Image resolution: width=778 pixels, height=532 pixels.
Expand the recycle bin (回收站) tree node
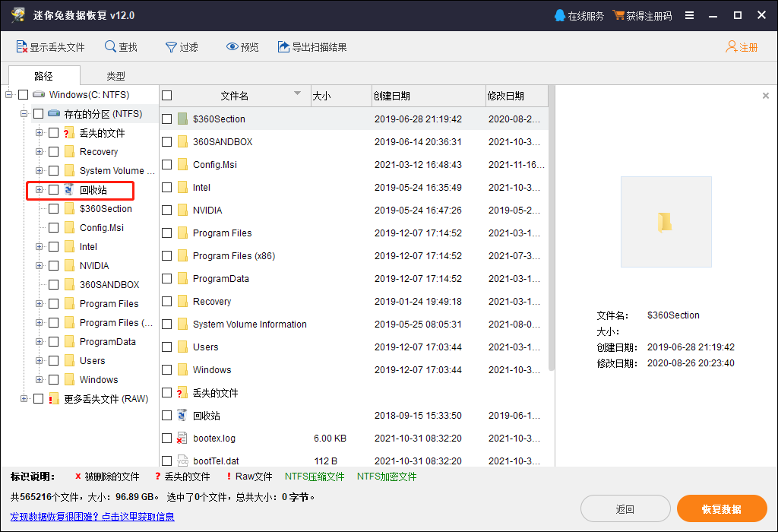pyautogui.click(x=39, y=189)
